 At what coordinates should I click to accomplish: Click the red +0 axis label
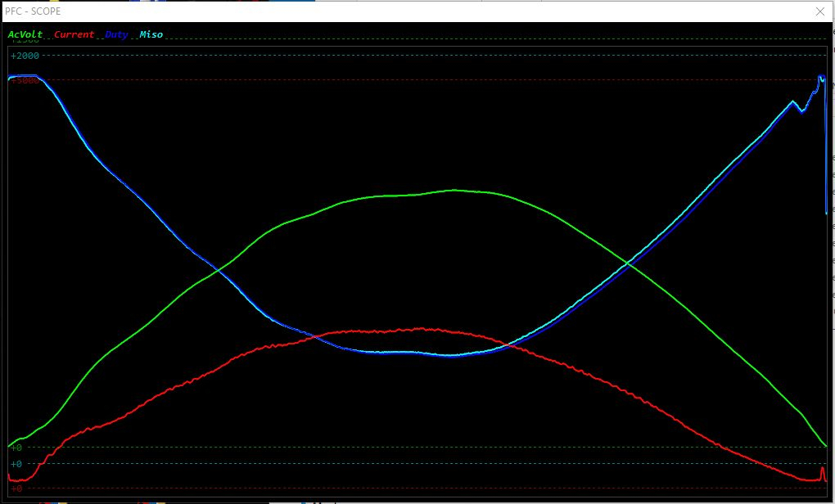(16, 488)
